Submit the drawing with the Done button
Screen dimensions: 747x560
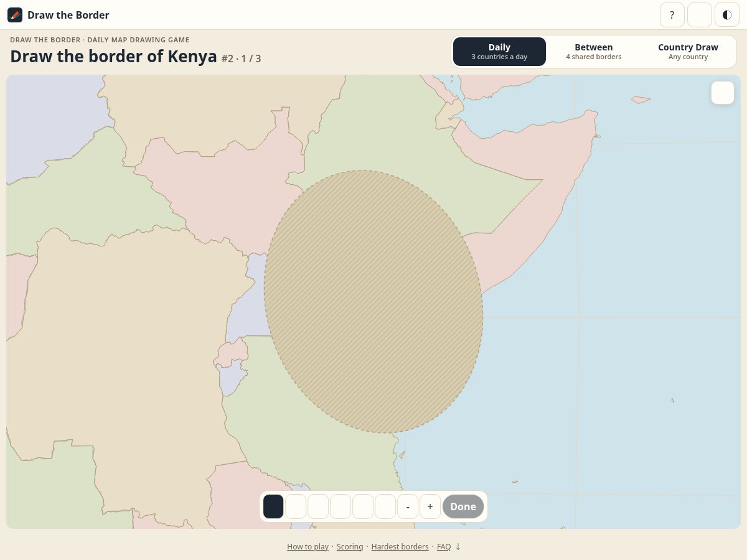pyautogui.click(x=463, y=506)
